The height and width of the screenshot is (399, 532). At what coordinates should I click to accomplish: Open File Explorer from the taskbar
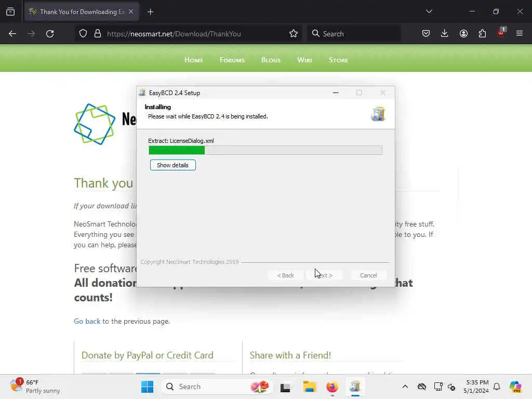coord(310,387)
